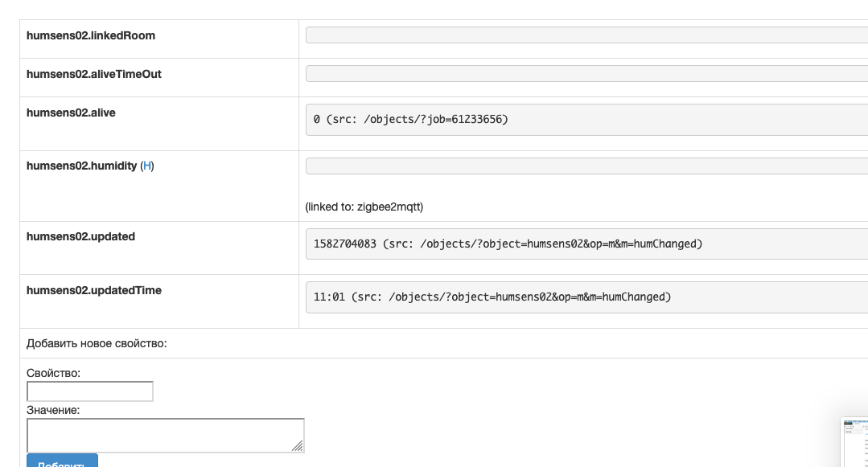Click the humsens02.updatedTime property label
The height and width of the screenshot is (467, 868).
(x=94, y=291)
